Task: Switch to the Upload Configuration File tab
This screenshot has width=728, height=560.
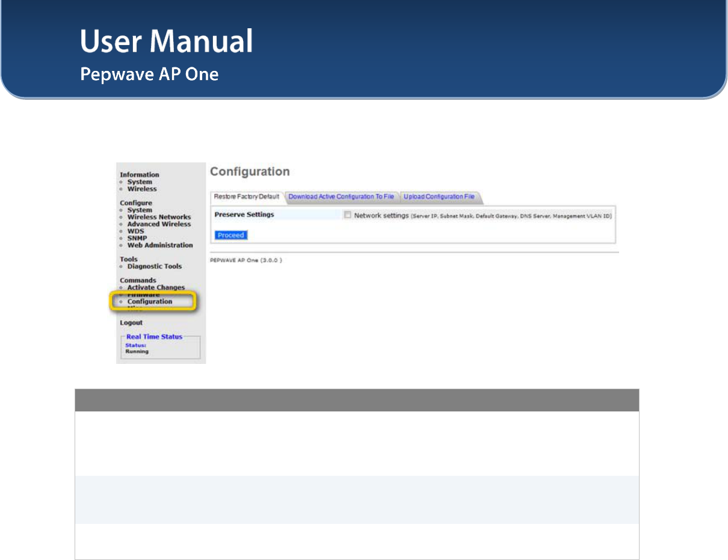Action: tap(439, 197)
